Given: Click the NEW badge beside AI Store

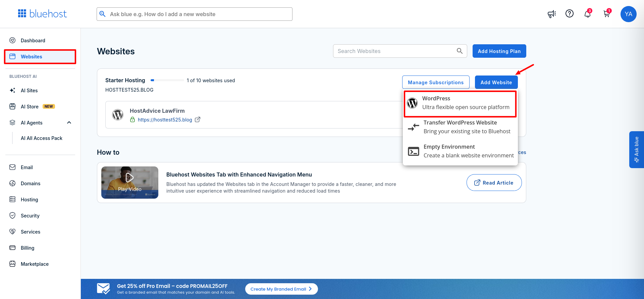Looking at the screenshot, I should (49, 106).
